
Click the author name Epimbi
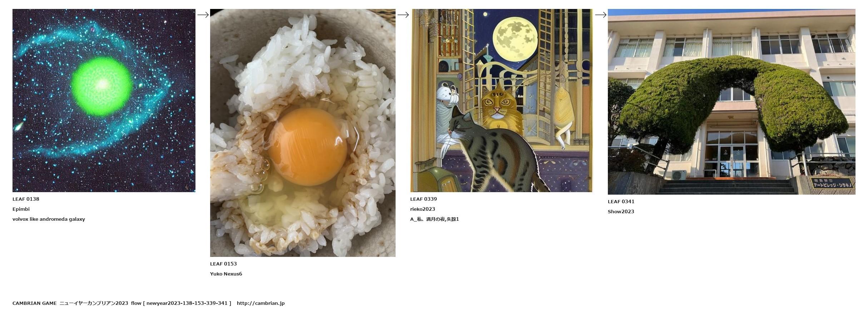click(x=21, y=209)
